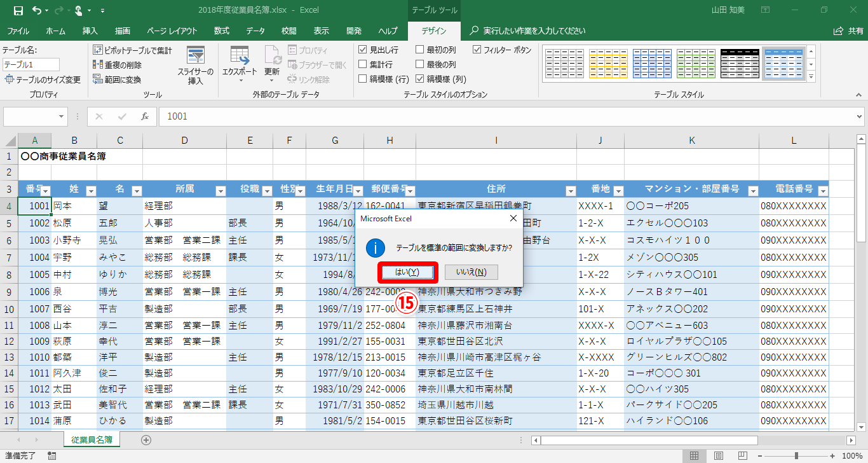Open the filter dropdown for 姓 column
Screen dimensions: 868x463
tap(91, 190)
